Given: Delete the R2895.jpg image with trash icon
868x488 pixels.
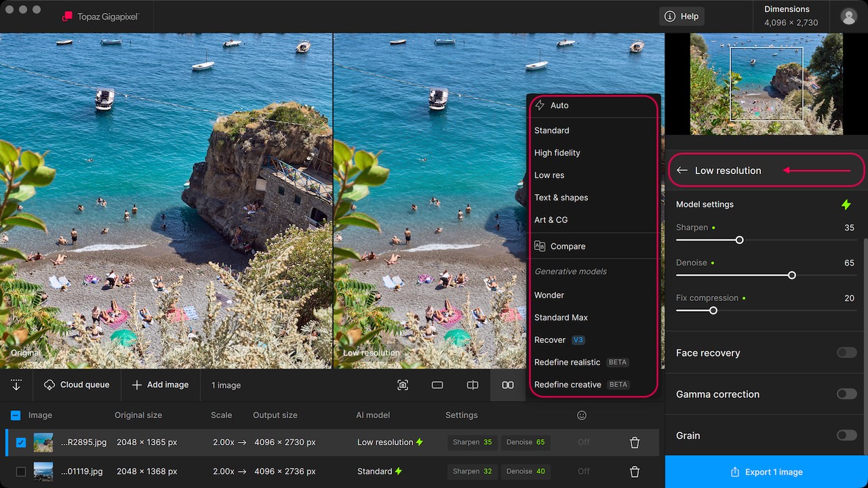Looking at the screenshot, I should 635,443.
